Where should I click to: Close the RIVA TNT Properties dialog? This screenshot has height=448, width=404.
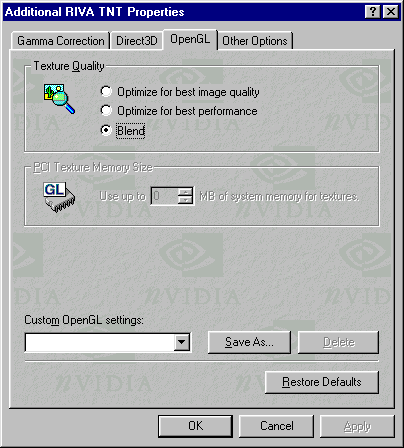pos(390,12)
